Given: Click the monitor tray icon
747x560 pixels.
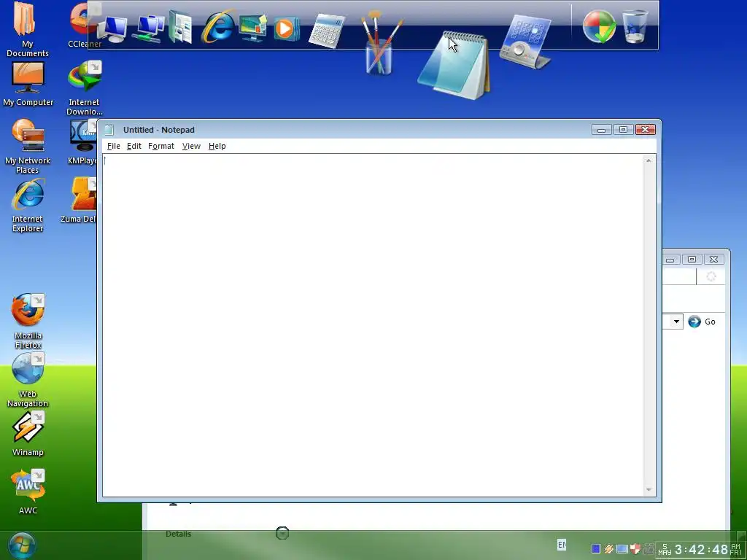Looking at the screenshot, I should [x=622, y=549].
